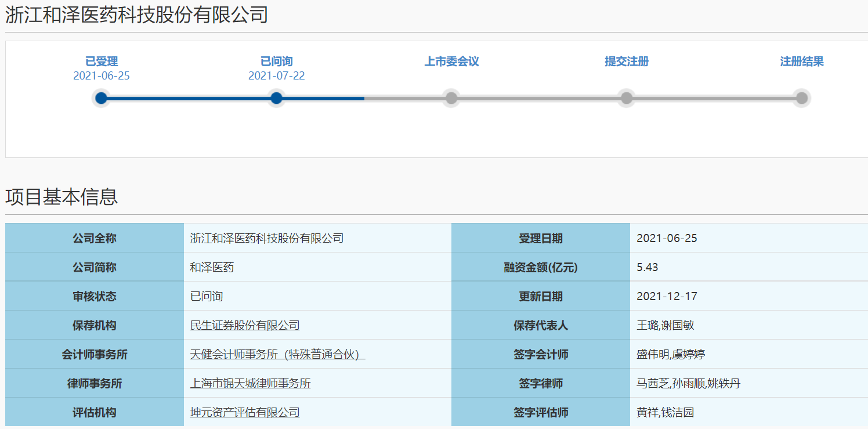
Task: Select the 提交注册 stage label
Action: tap(627, 62)
